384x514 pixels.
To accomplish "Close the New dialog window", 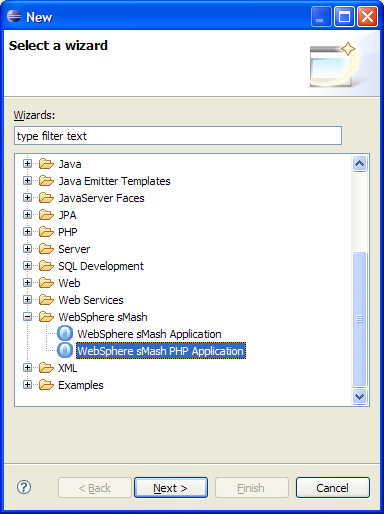I will [x=367, y=16].
